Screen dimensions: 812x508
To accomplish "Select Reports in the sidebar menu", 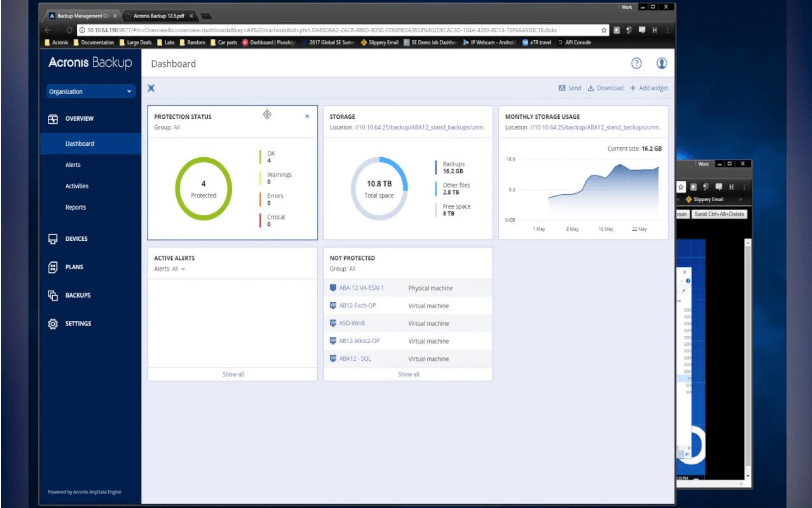I will coord(75,207).
